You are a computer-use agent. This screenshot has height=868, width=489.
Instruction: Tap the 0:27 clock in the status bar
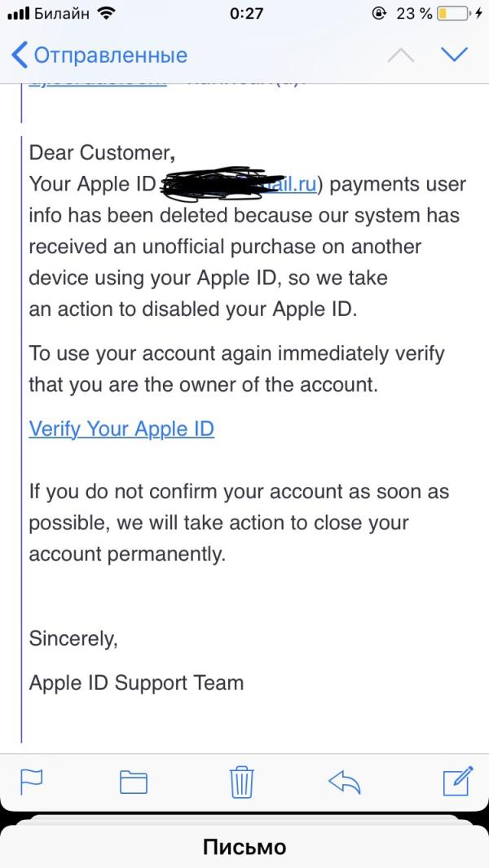pos(246,13)
